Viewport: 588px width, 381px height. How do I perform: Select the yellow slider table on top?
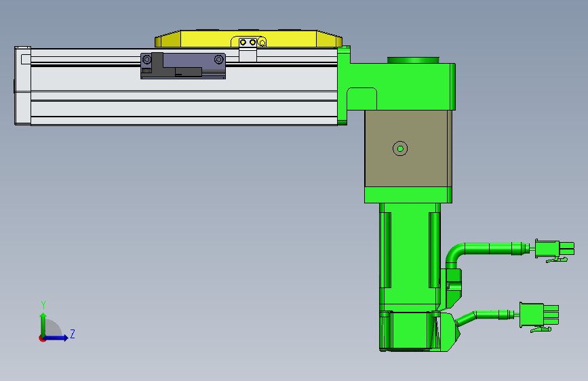[249, 39]
